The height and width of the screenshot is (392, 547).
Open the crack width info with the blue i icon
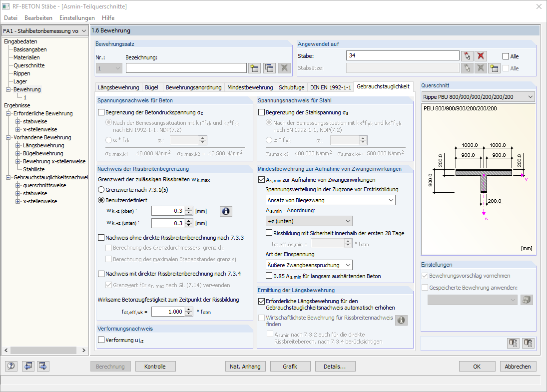pos(225,211)
